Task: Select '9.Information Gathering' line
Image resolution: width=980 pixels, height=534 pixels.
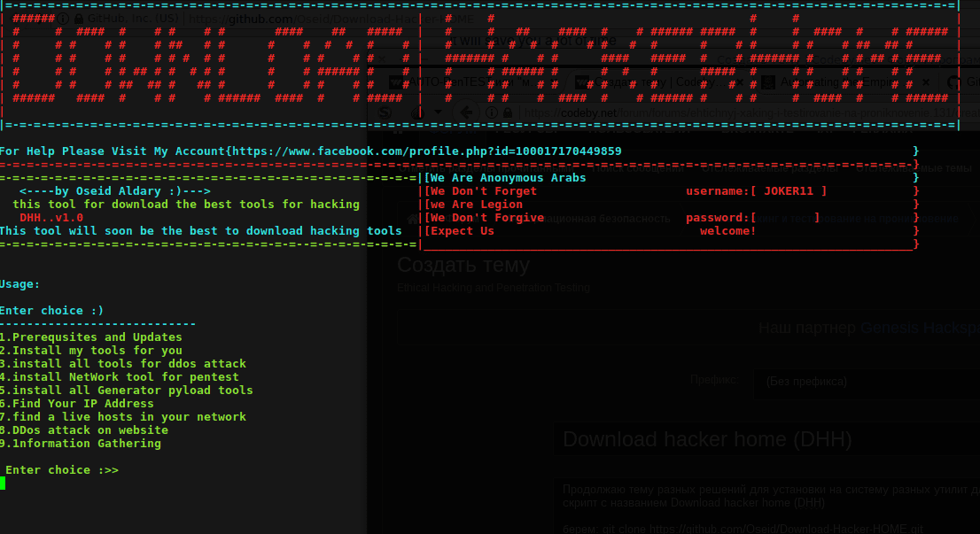Action: tap(81, 444)
